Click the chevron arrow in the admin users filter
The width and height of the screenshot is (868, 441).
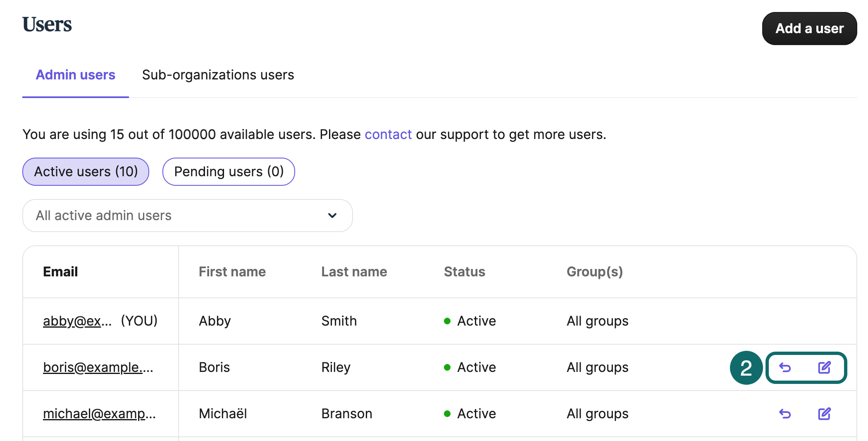[x=332, y=216]
